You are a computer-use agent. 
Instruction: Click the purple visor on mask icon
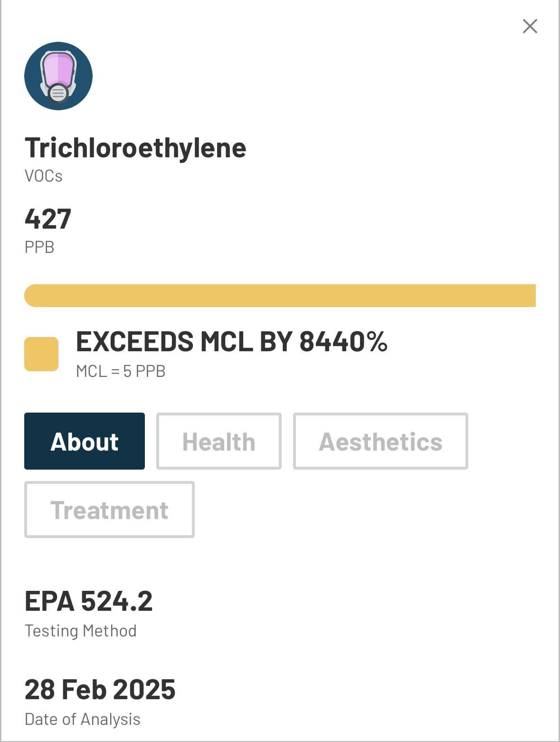58,70
